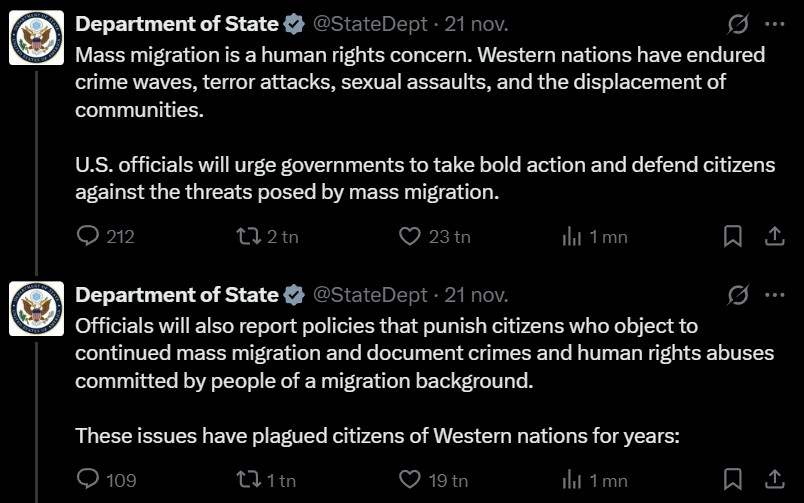Open Department of State profile avatar in first tweet
This screenshot has width=804, height=503.
tap(37, 39)
